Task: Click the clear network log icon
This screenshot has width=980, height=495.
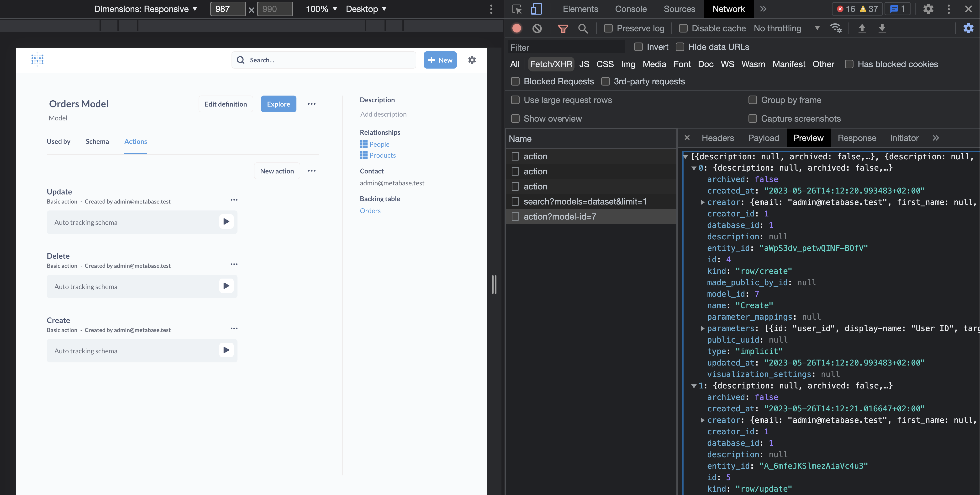Action: [537, 28]
